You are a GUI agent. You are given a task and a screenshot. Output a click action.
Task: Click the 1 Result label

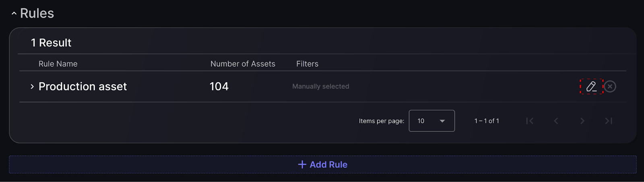(x=51, y=43)
